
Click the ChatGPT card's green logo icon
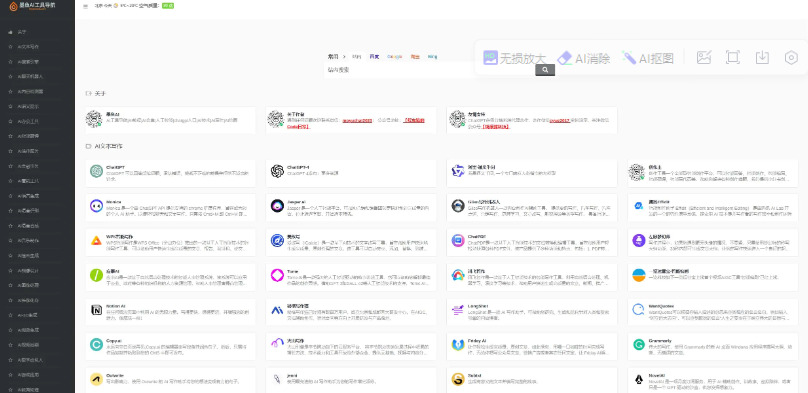pos(96,171)
